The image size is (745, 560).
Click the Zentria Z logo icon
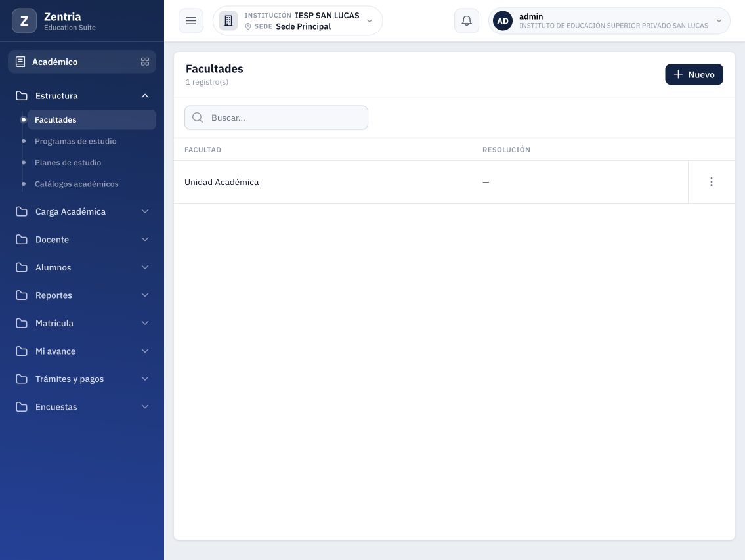coord(24,21)
